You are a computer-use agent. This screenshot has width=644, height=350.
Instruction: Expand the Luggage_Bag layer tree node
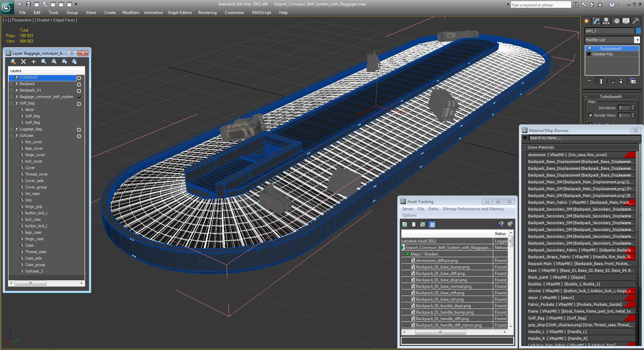coord(11,129)
